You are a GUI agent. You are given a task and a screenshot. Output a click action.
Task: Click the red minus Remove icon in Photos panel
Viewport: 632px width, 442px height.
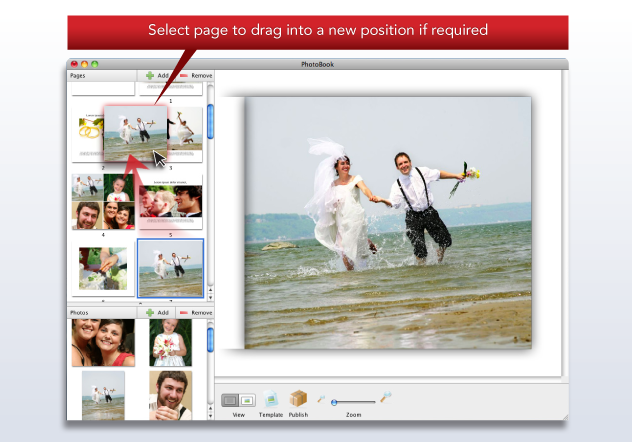click(183, 312)
